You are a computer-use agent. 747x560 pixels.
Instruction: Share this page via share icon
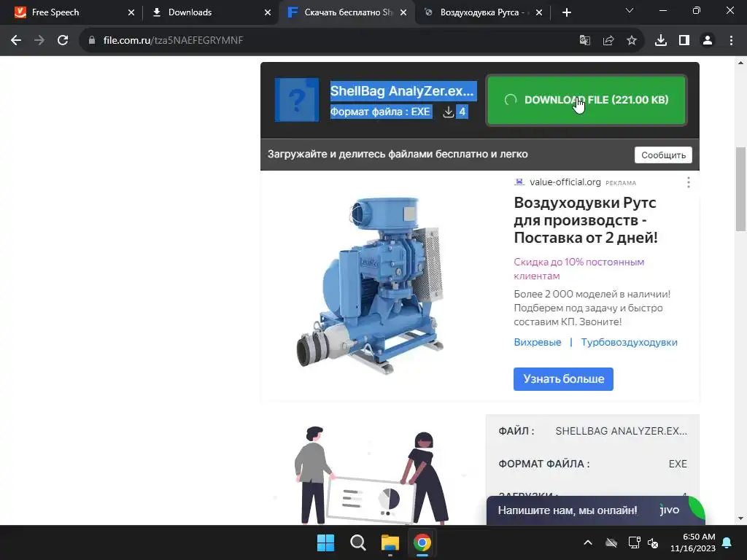(608, 41)
